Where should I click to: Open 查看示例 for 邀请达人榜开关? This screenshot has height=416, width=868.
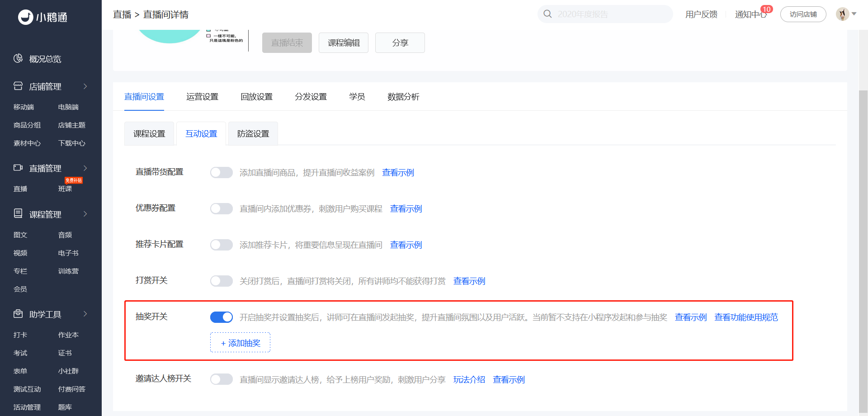pos(509,380)
